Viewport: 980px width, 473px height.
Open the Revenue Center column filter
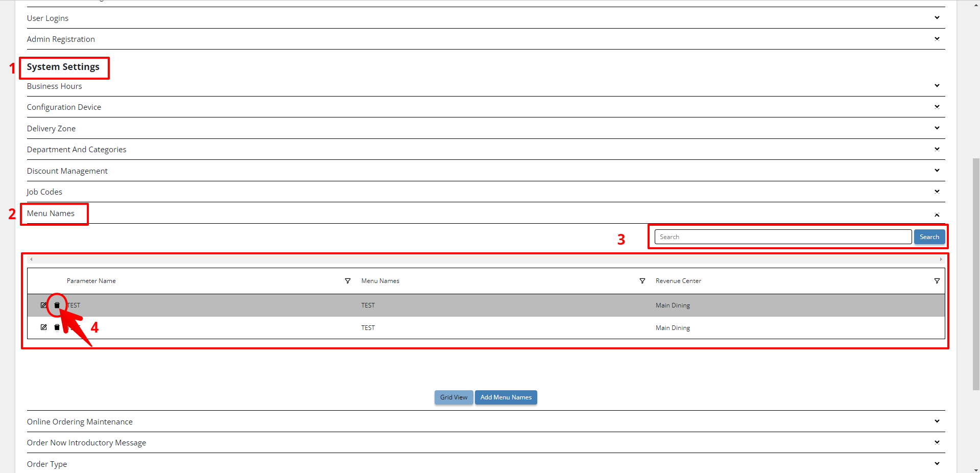click(x=937, y=281)
